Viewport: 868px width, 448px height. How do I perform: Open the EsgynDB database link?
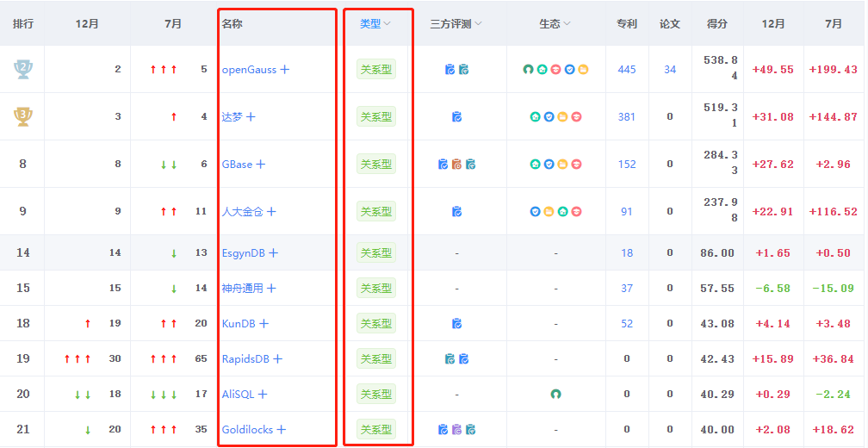tap(244, 253)
